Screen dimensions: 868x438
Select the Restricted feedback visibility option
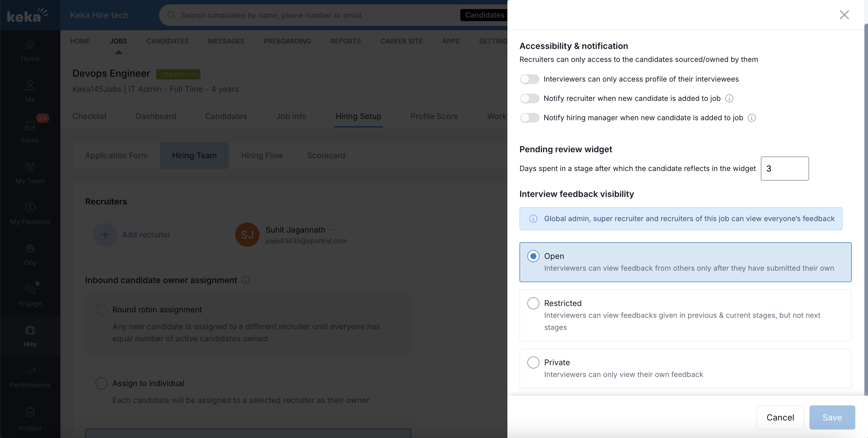533,303
